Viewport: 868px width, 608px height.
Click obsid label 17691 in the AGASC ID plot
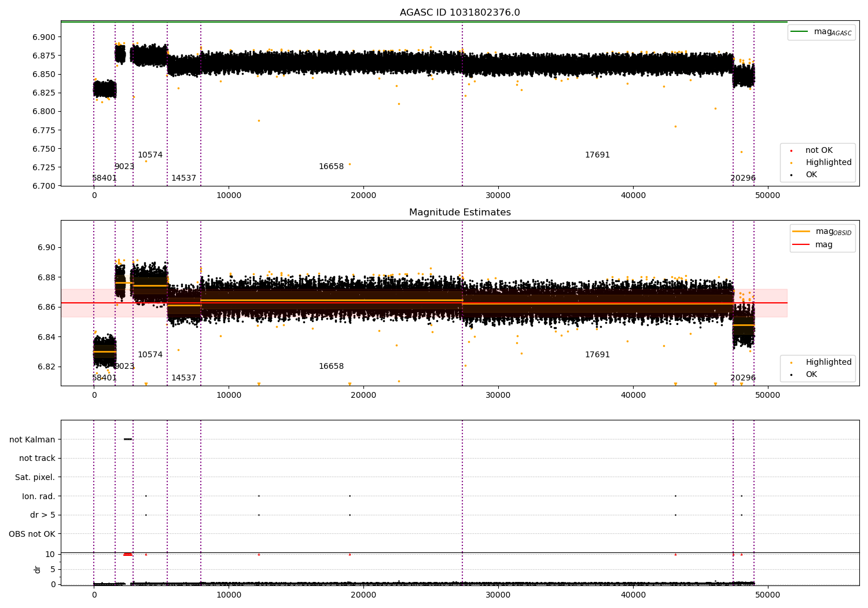click(597, 155)
